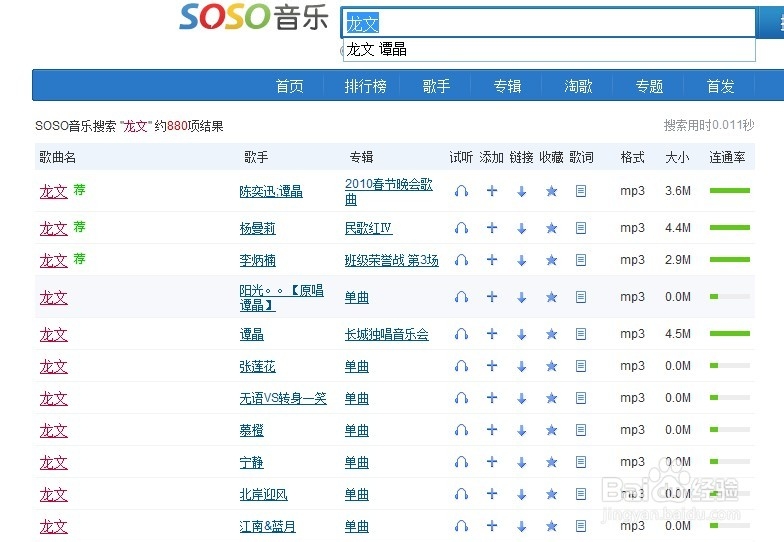Click connectivity bar of 陈奕迅,谭晶 row
This screenshot has height=542, width=784.
[730, 190]
